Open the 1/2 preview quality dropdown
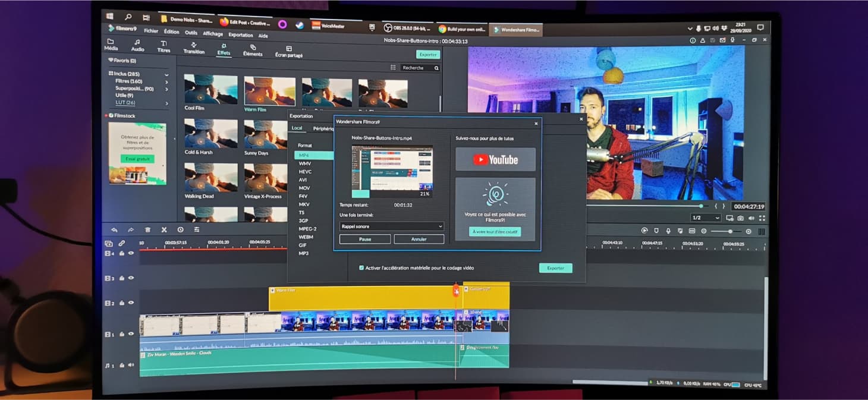The width and height of the screenshot is (868, 400). coord(706,218)
